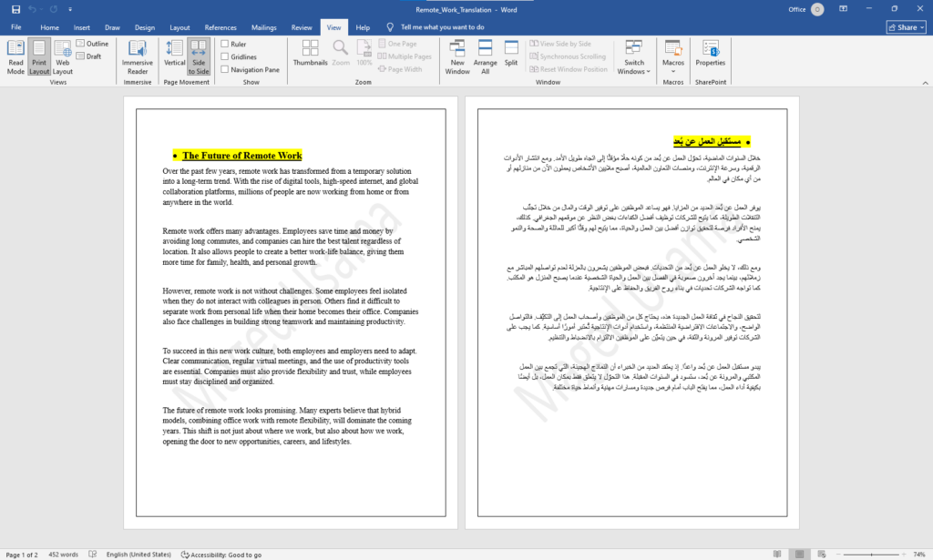933x560 pixels.
Task: Click the proofing check icon in status bar
Action: (x=93, y=555)
